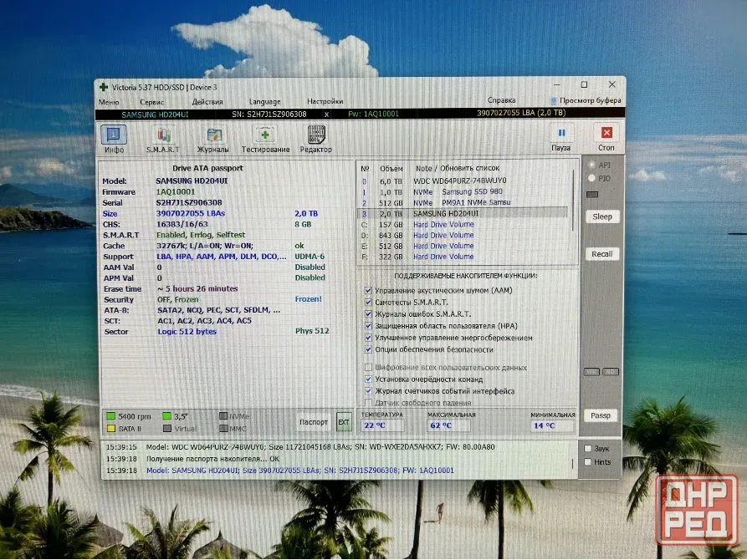
Task: Open the Журналы toolbar section
Action: (x=213, y=140)
